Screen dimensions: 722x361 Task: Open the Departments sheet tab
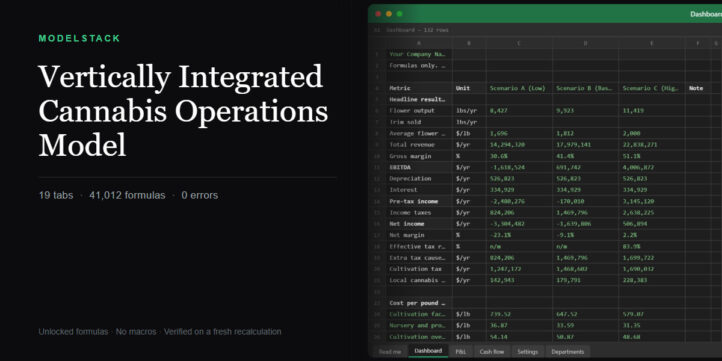tap(568, 352)
